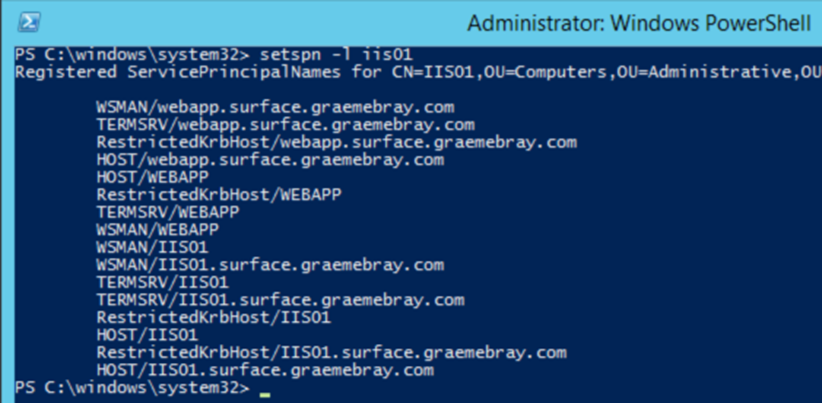Click the WSMAN/IIS01.surface.graemebray.com entry

coord(270,265)
